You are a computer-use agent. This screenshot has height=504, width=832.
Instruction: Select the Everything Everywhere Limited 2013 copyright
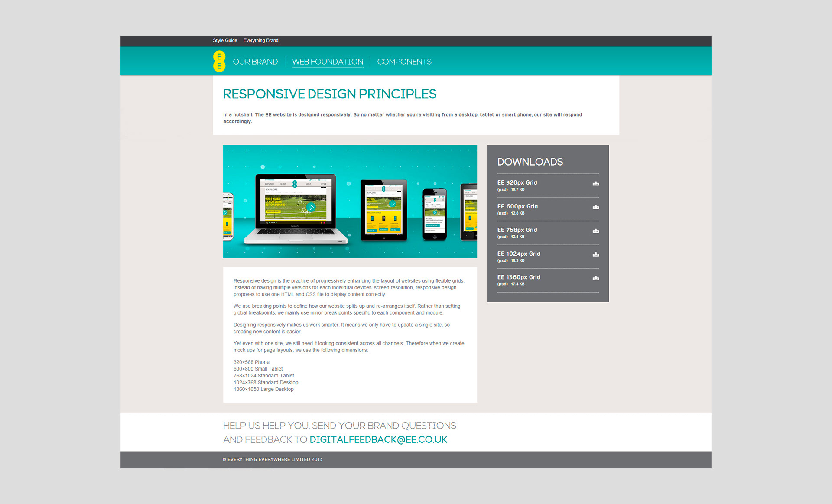click(x=273, y=459)
